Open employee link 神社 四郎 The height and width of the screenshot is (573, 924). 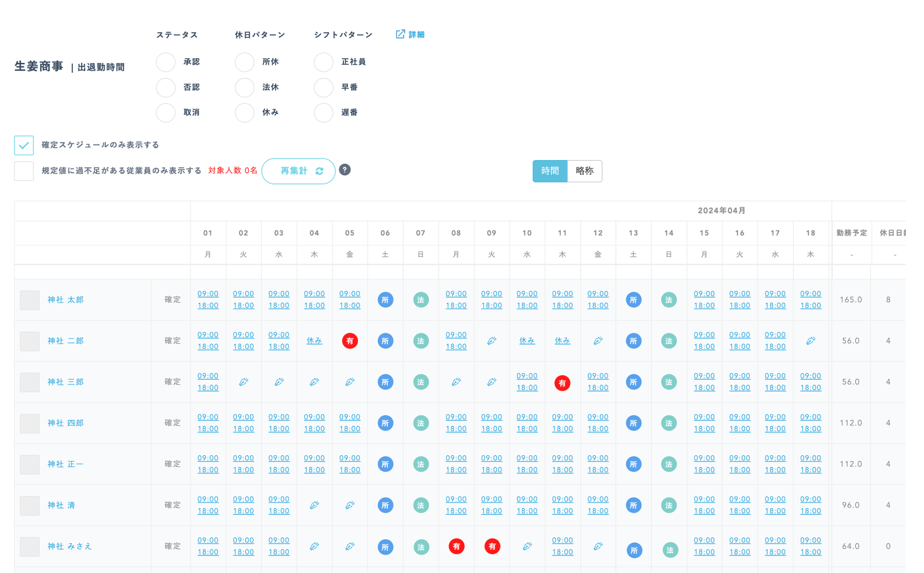tap(66, 423)
